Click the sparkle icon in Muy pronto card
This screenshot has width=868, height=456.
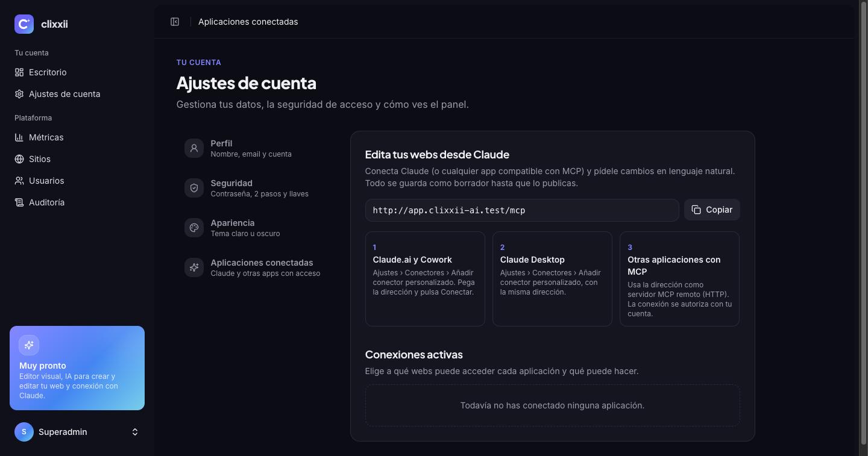pyautogui.click(x=29, y=345)
